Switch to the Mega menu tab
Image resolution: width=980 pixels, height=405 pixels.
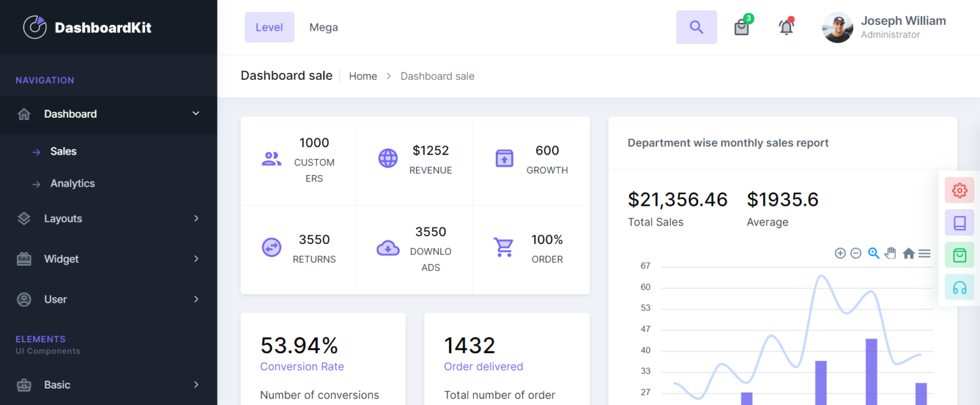click(x=323, y=27)
